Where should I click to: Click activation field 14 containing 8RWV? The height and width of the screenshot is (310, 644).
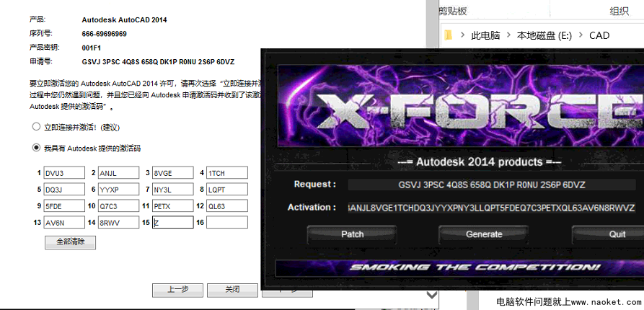pos(118,223)
